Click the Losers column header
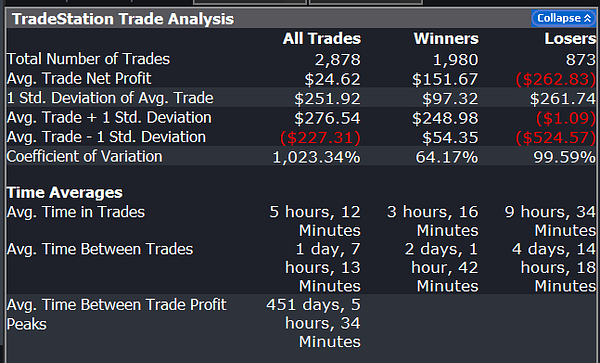The image size is (600, 363). pyautogui.click(x=570, y=39)
